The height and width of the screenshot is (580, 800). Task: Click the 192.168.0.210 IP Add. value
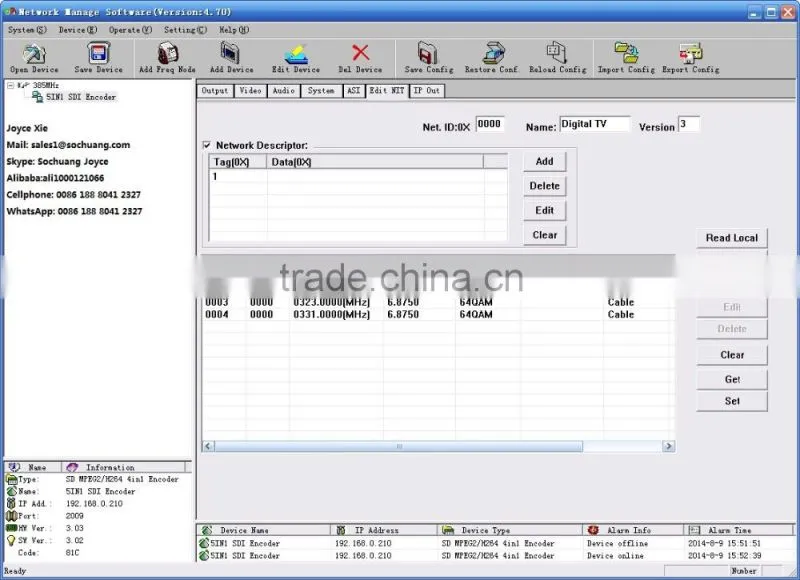tap(94, 503)
